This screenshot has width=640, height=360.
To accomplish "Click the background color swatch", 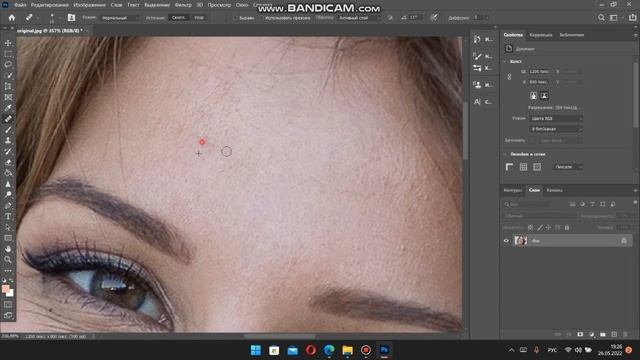I will point(11,293).
